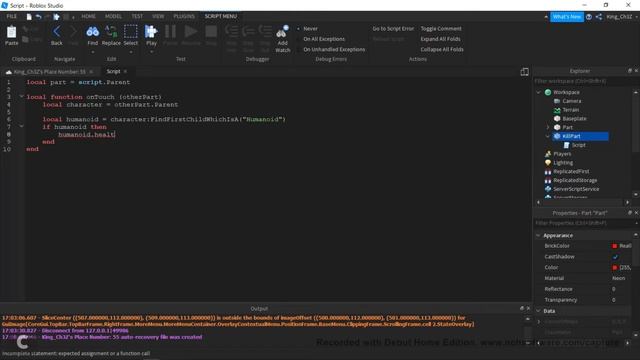
Task: Fold the onTouch function at line 3
Action: (x=21, y=97)
